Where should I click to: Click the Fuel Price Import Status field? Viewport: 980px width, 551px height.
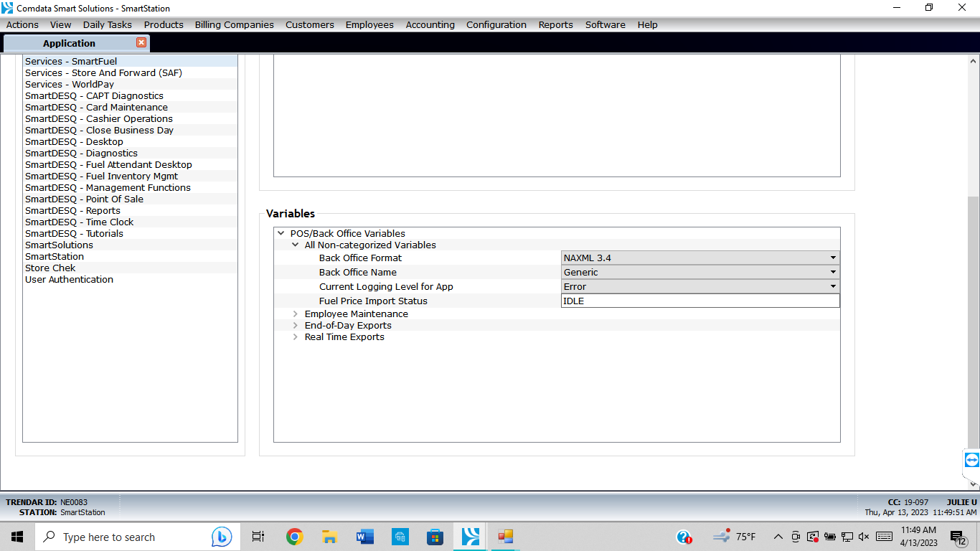(700, 301)
